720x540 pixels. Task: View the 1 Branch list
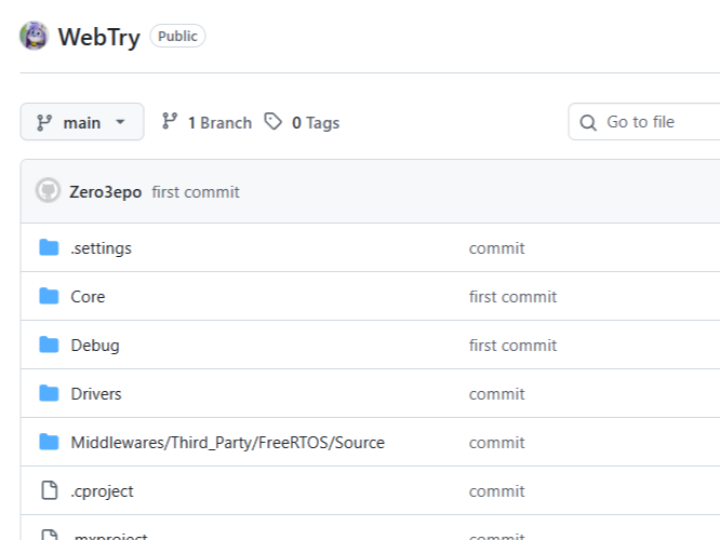(x=207, y=122)
